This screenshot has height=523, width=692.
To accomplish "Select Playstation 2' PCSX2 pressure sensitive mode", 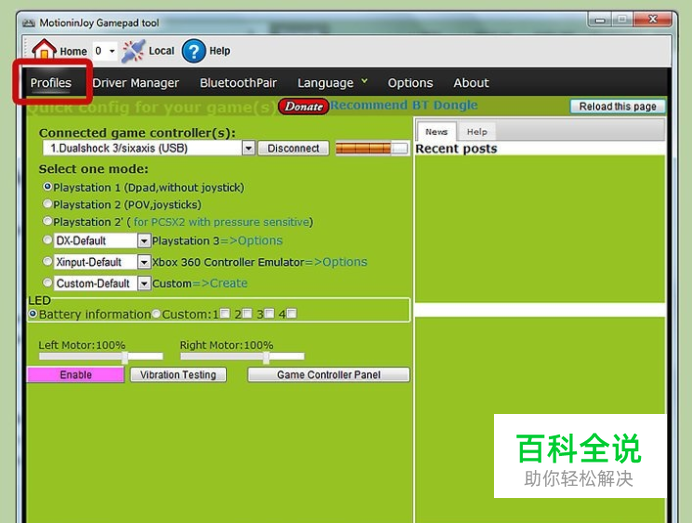I will pyautogui.click(x=47, y=221).
